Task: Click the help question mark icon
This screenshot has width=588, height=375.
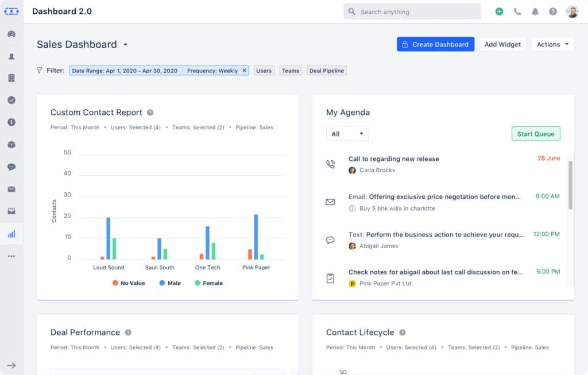Action: click(x=552, y=11)
